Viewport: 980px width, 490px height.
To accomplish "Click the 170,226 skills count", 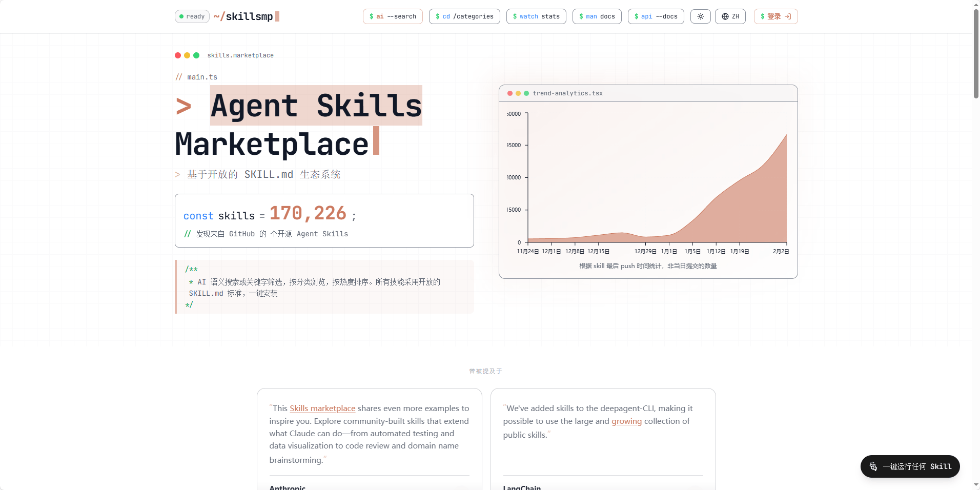I will (x=308, y=213).
